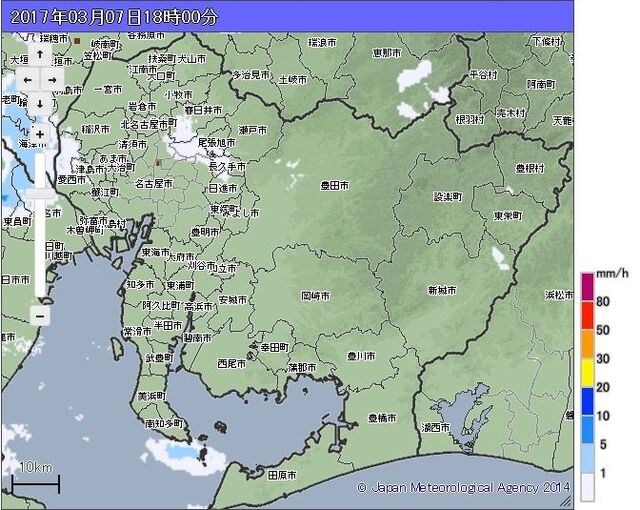Viewport: 640px width, 510px height.
Task: Click the 阿南町 map label
Action: click(x=541, y=84)
